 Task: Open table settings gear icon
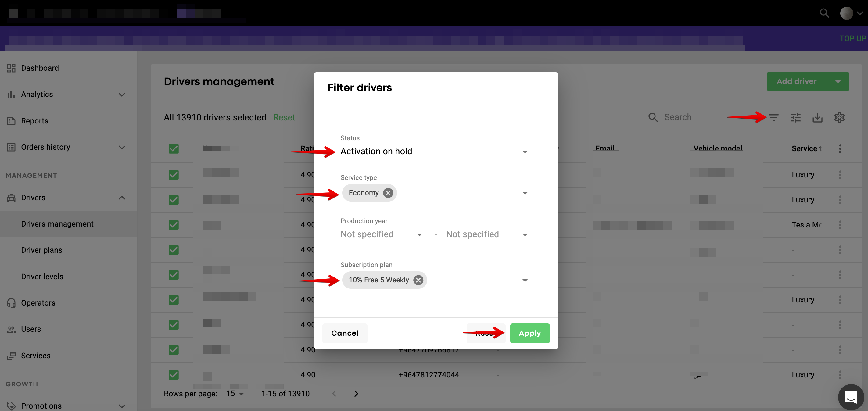(x=839, y=118)
